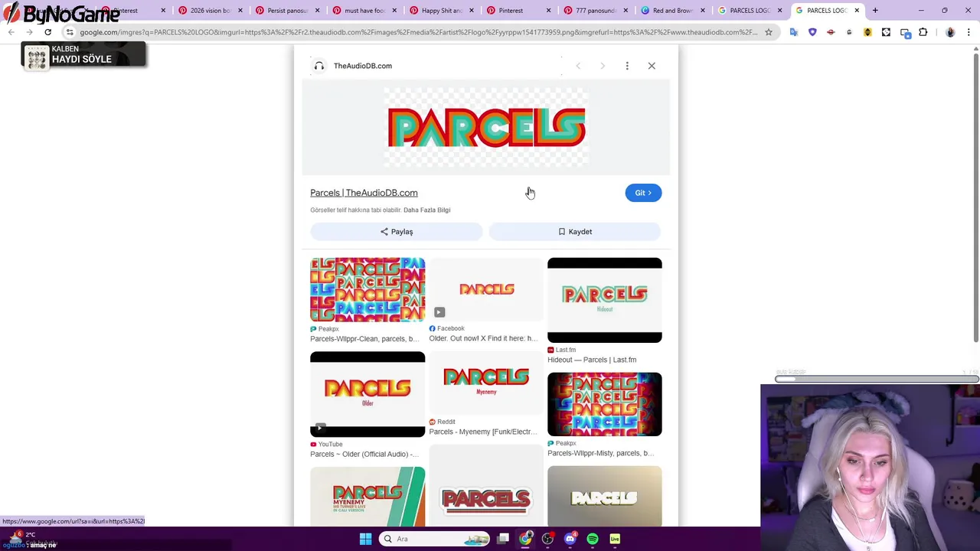
Task: Open the browser extensions puzzle icon
Action: tap(923, 32)
